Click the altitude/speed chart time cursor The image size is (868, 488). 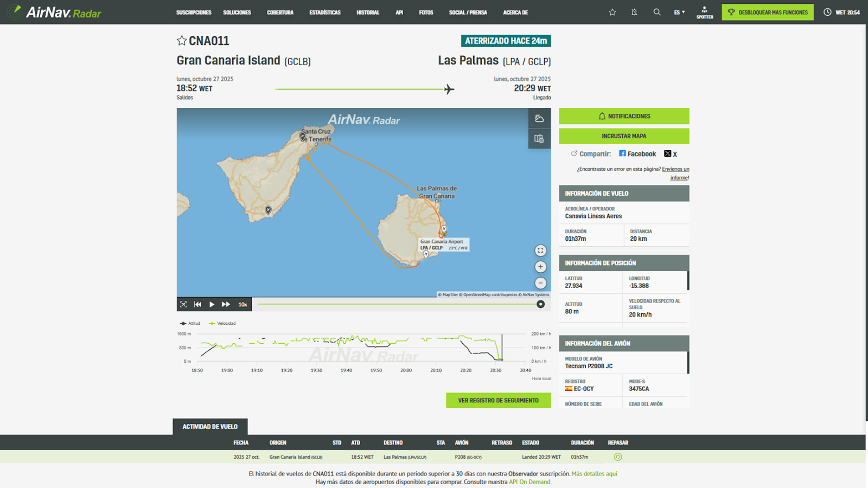coord(502,348)
